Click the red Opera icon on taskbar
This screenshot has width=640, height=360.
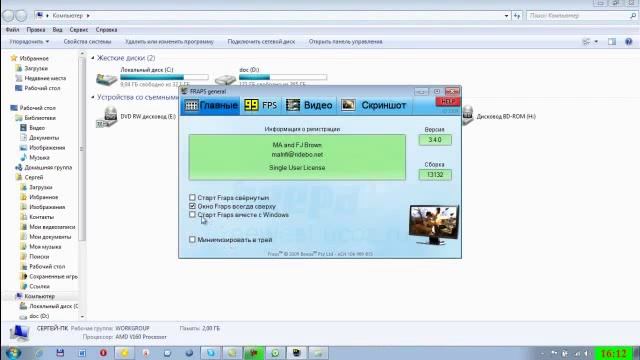[x=103, y=353]
